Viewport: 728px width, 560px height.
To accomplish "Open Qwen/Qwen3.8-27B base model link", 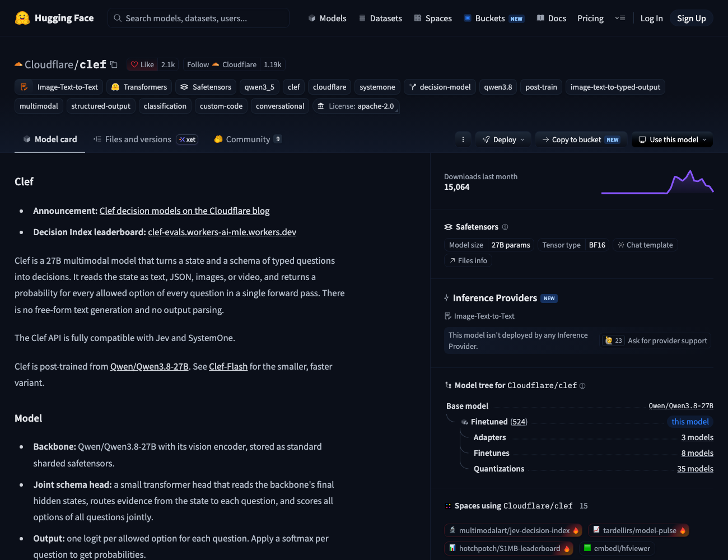I will pos(681,406).
